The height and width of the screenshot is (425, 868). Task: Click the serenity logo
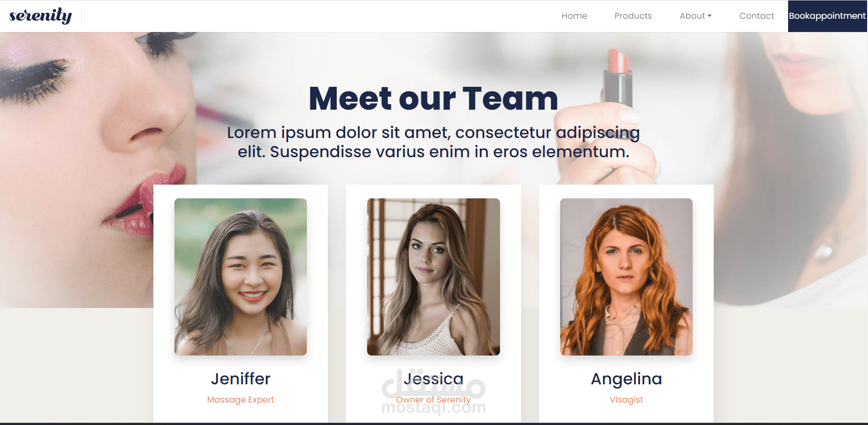pos(41,16)
